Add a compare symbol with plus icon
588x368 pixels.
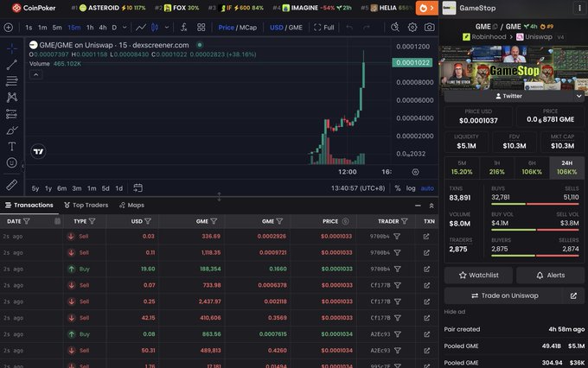point(9,28)
